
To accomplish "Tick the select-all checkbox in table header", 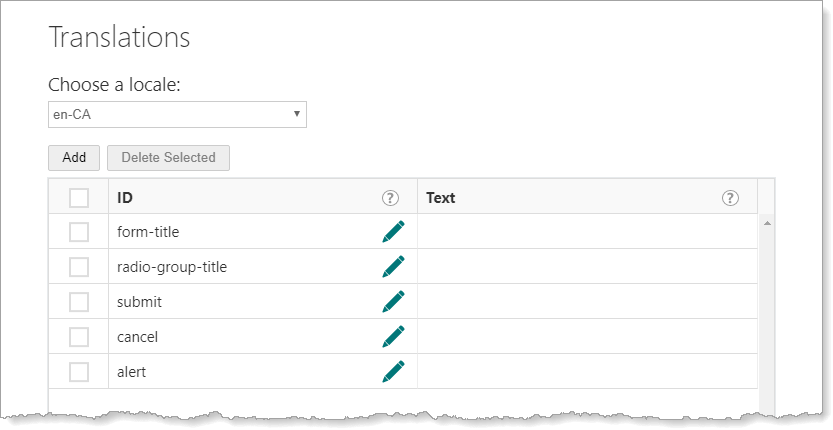I will coord(79,198).
